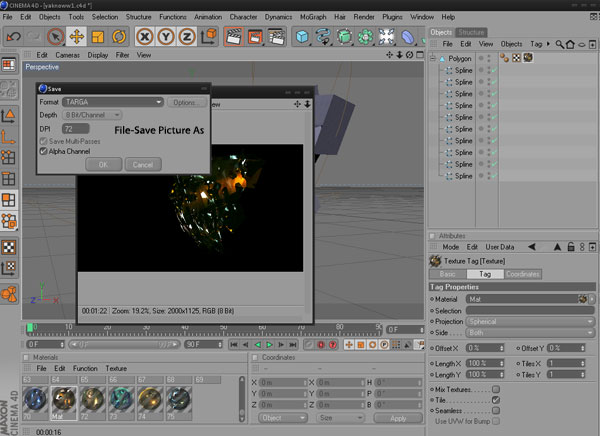Click the materials panel vertical scrollbar
This screenshot has height=436, width=600.
242,399
